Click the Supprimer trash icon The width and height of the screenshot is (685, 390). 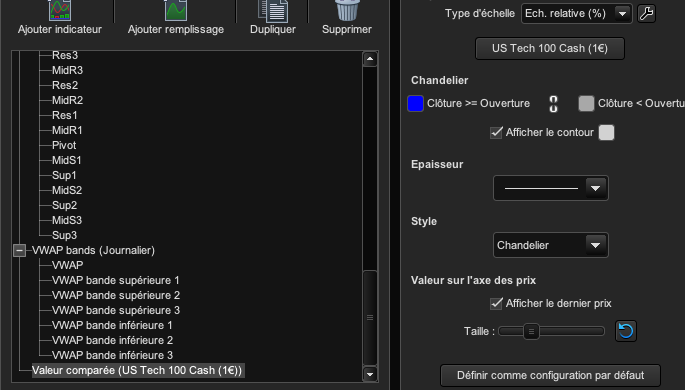[347, 10]
